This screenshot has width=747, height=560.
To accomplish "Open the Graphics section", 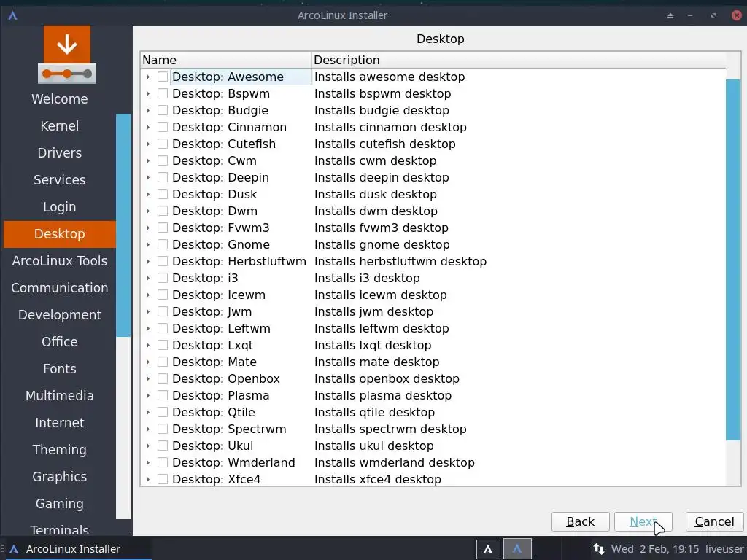I will (x=60, y=477).
